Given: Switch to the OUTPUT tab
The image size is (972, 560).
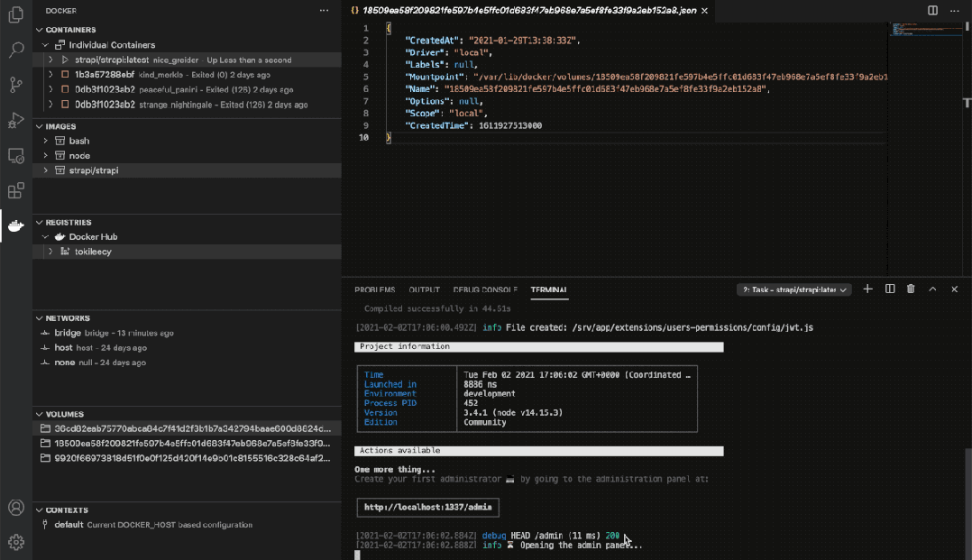Looking at the screenshot, I should (x=424, y=290).
